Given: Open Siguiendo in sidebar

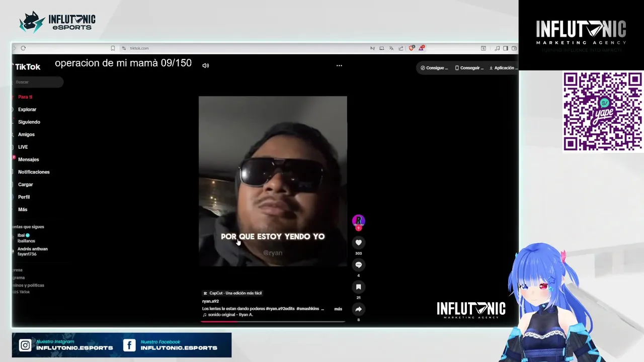Looking at the screenshot, I should click(x=29, y=122).
